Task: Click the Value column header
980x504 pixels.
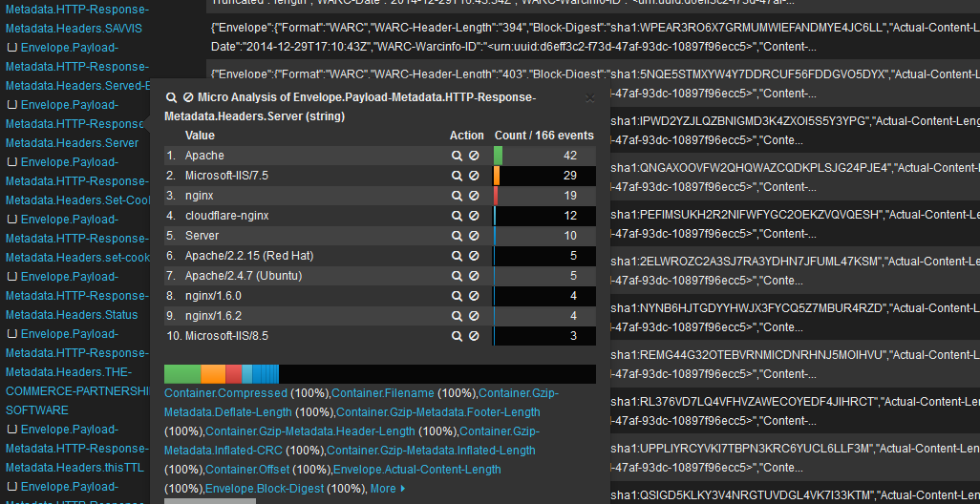Action: pos(200,136)
